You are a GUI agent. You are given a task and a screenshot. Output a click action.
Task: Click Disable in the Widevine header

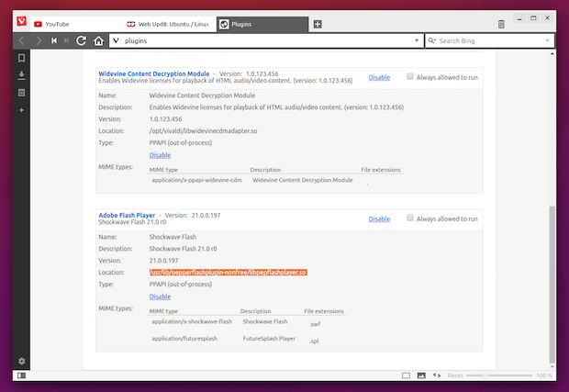379,77
